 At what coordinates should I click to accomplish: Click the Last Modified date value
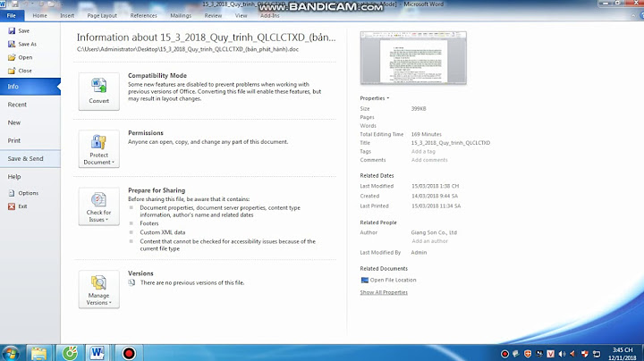tap(435, 186)
